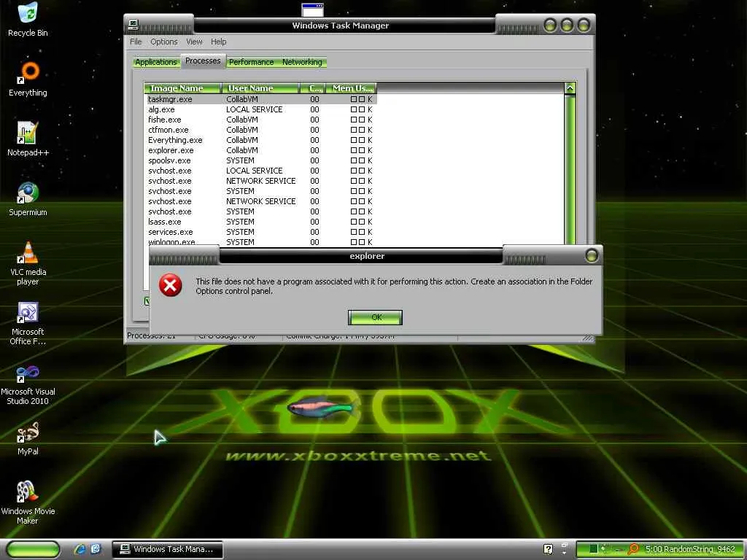
Task: Open the Recycle Bin desktop icon
Action: 28,20
